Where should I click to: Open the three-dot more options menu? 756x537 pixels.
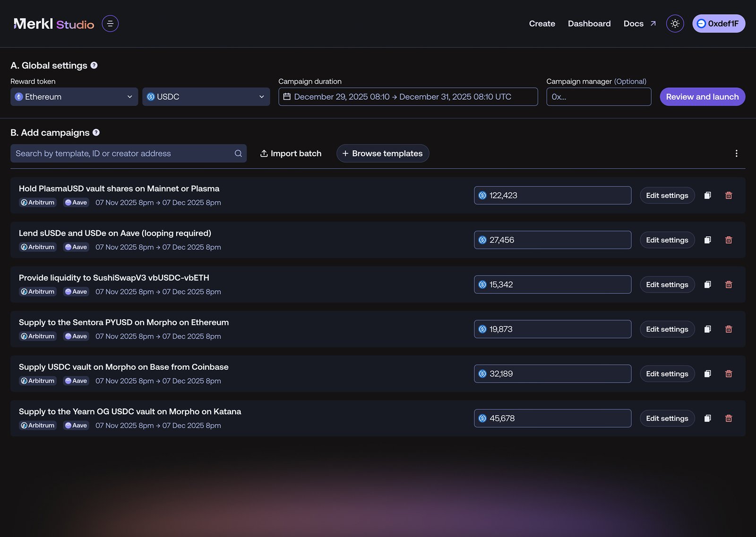pyautogui.click(x=736, y=153)
